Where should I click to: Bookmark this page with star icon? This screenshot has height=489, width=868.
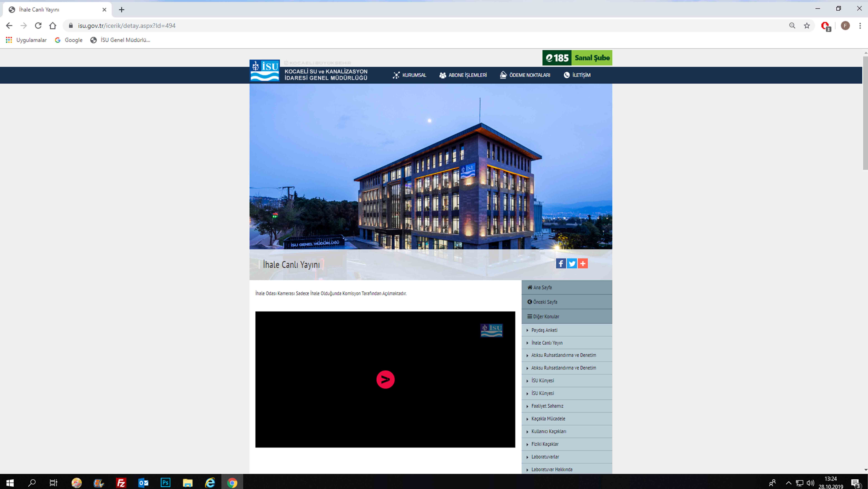807,26
